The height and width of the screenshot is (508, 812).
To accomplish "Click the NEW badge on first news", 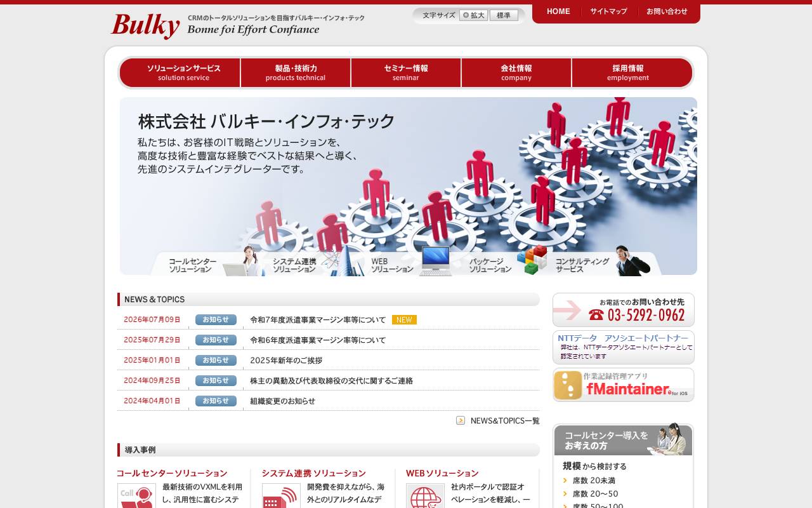I will [x=404, y=320].
